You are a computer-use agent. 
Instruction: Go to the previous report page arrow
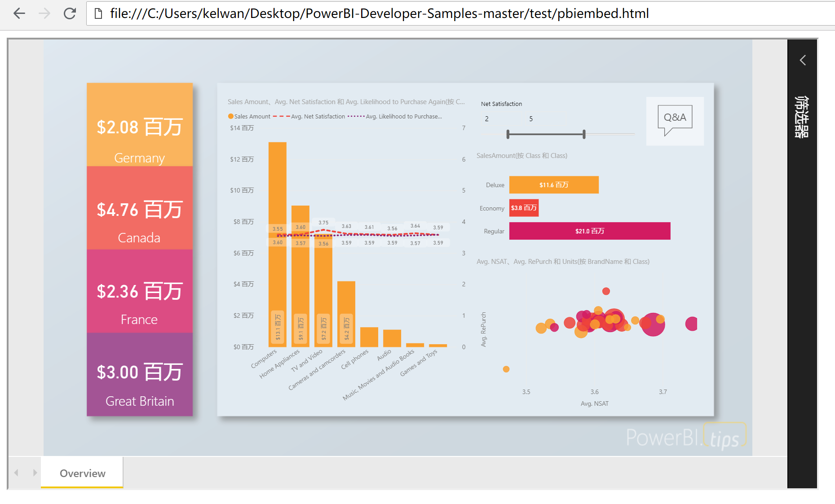point(16,473)
